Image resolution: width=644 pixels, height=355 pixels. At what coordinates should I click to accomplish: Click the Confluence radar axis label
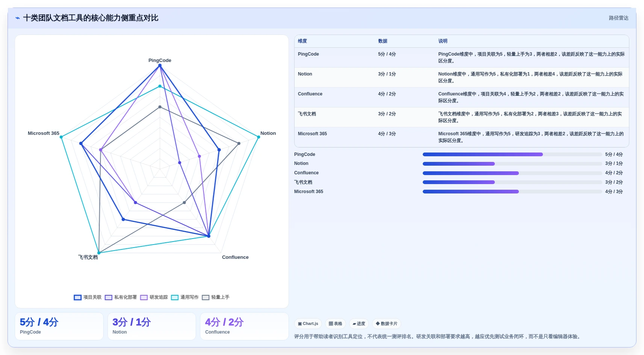pos(235,257)
